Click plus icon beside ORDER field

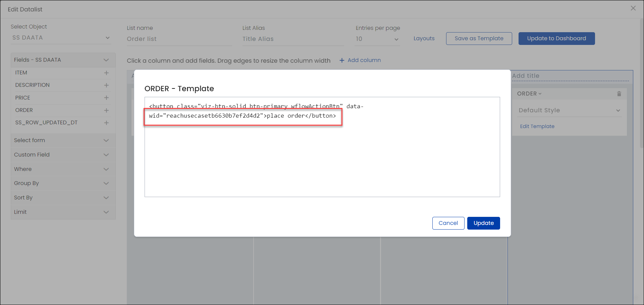[x=106, y=110]
